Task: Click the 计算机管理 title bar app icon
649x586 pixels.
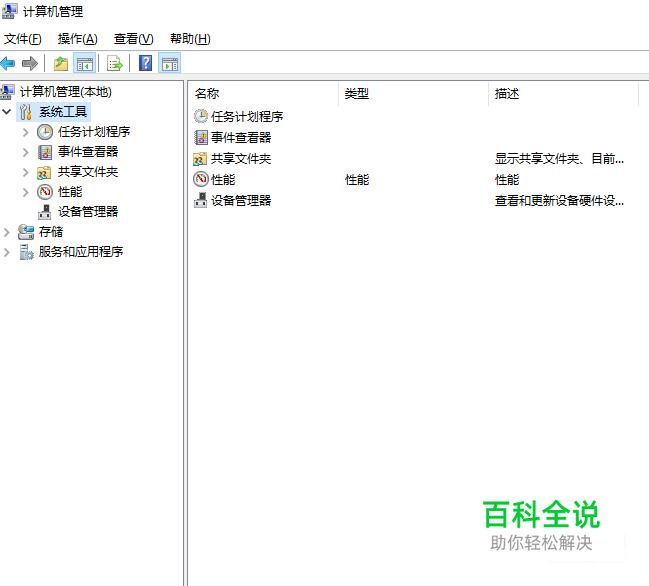Action: pyautogui.click(x=10, y=11)
